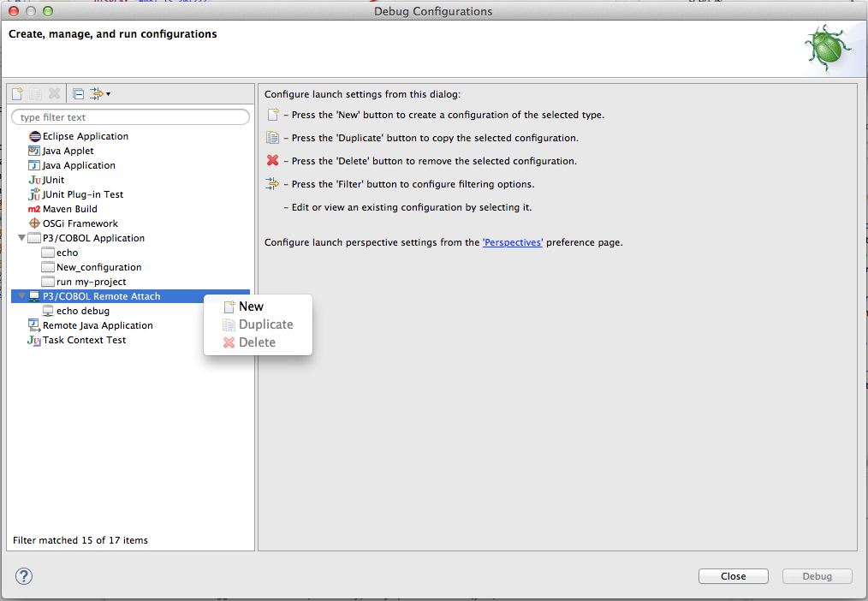Select run my-project configuration
The image size is (868, 601).
[91, 282]
